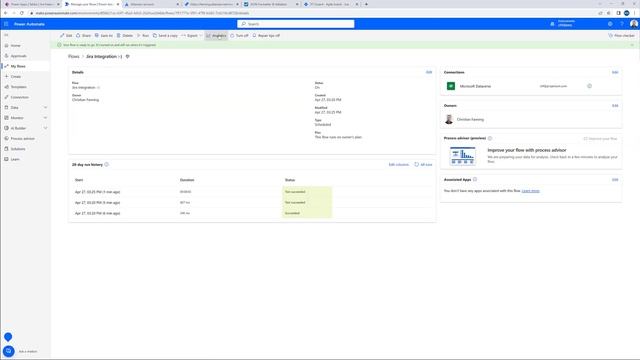Open Flow checker at top right
Viewport: 640px width, 360px height.
[622, 36]
